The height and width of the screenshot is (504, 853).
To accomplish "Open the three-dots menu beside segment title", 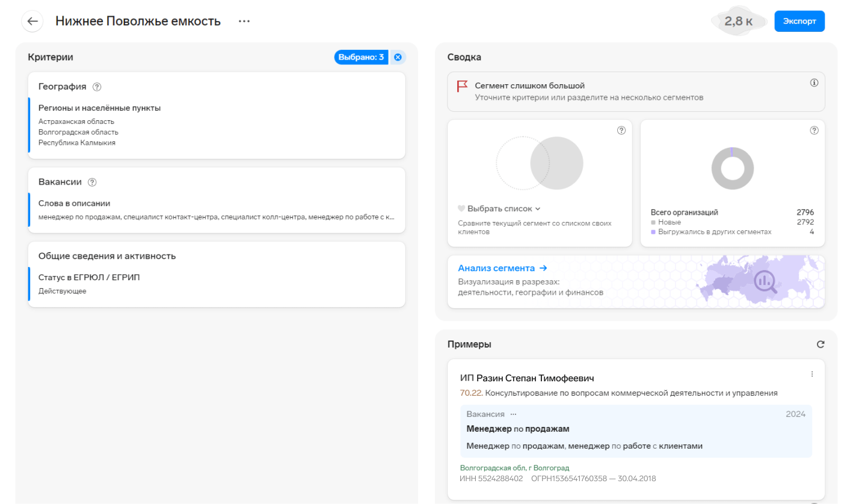I will [x=244, y=21].
